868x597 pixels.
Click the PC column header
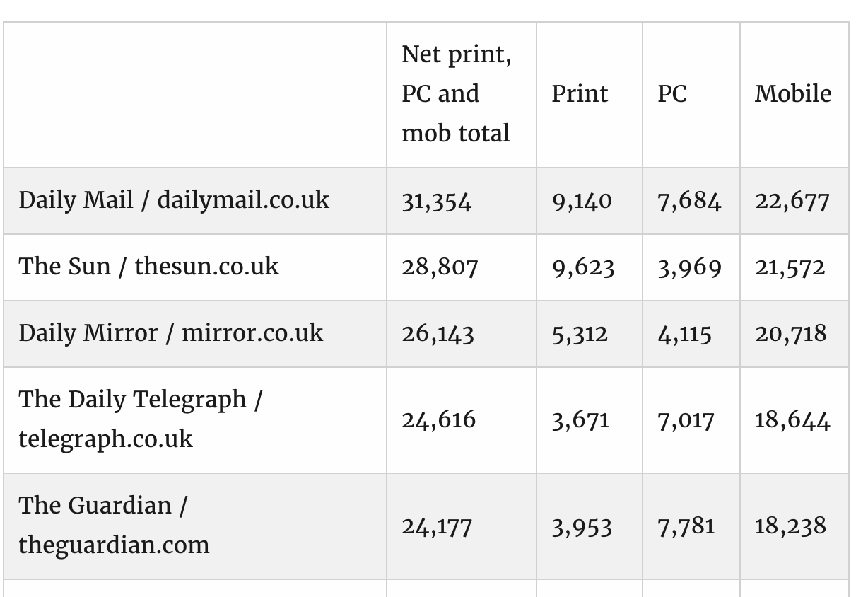click(x=672, y=94)
